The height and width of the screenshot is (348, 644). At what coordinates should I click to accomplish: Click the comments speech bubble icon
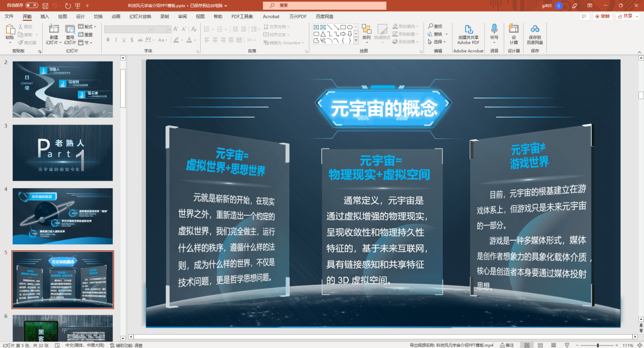click(x=585, y=16)
